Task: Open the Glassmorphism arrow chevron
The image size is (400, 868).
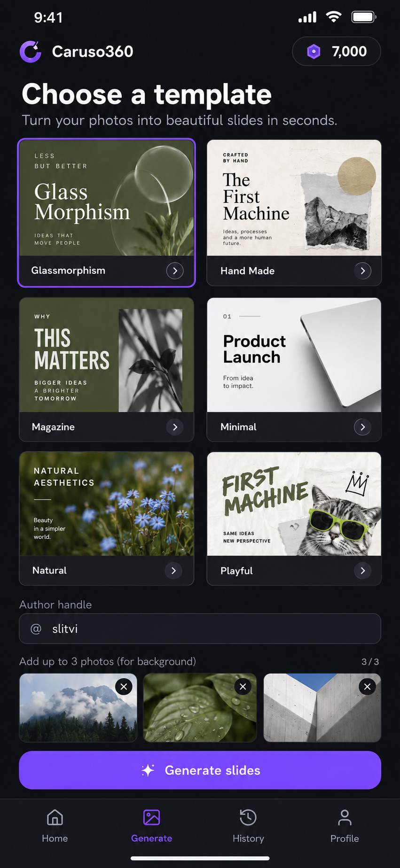Action: [175, 271]
